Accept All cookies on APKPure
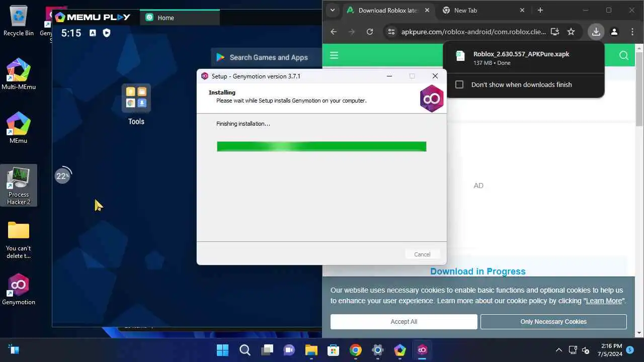The height and width of the screenshot is (362, 644). click(x=404, y=322)
